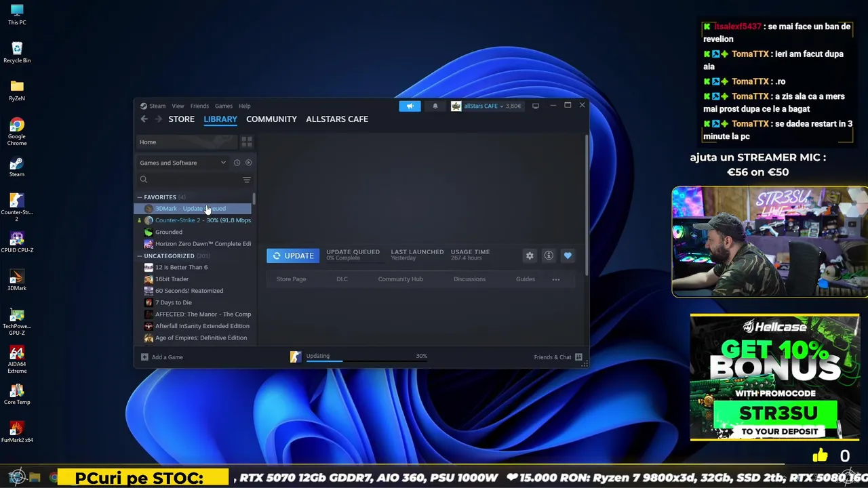
Task: Open game settings gear icon
Action: (530, 256)
